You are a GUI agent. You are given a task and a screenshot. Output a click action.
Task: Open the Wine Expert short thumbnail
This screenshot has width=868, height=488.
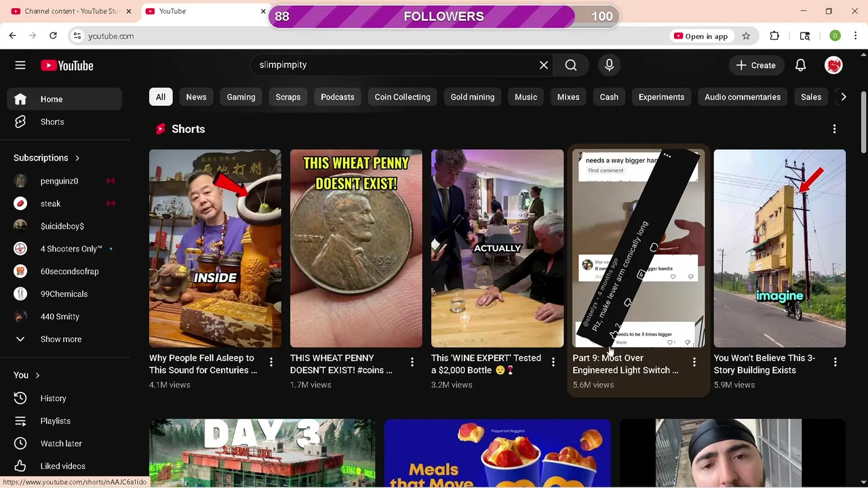(x=497, y=249)
